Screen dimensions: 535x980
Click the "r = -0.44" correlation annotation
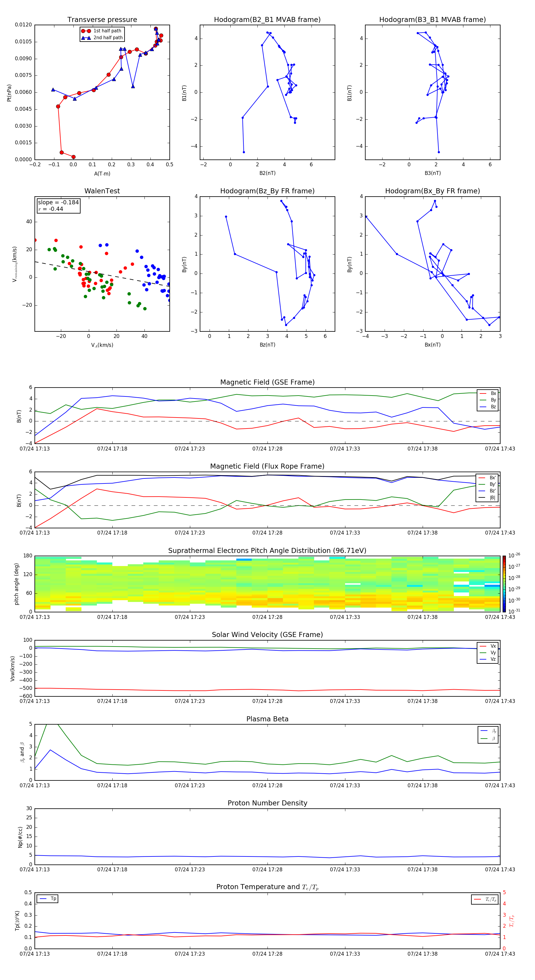(x=51, y=209)
